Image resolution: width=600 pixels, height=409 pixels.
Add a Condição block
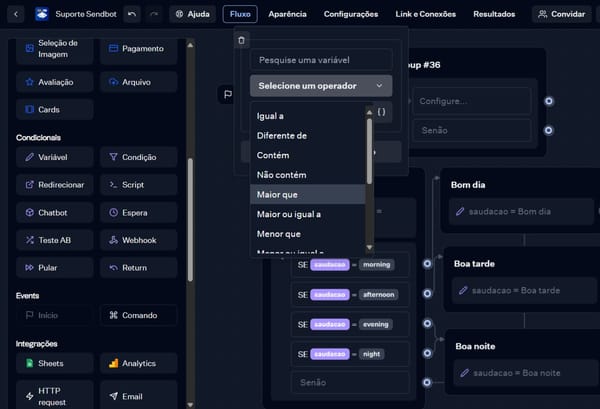[139, 157]
